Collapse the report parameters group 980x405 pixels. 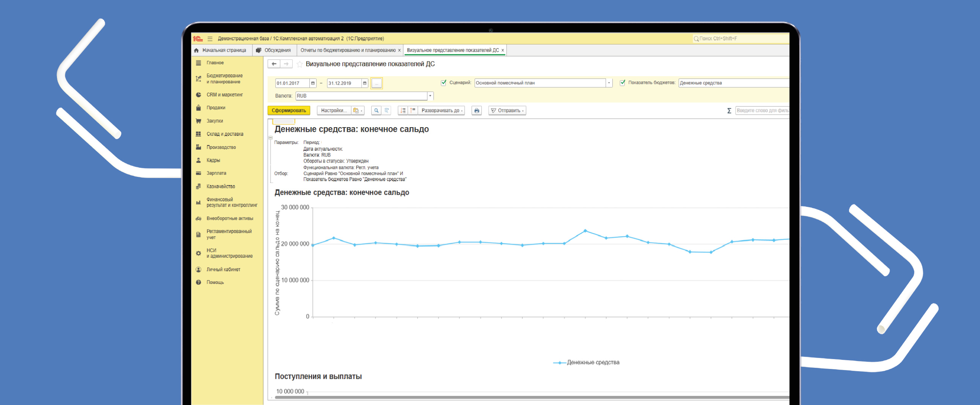coord(270,138)
